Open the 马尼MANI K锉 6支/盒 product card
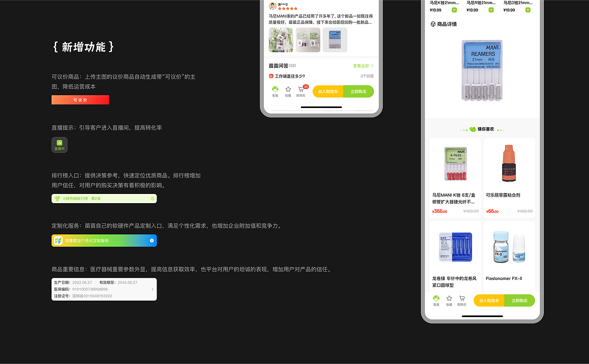 [456, 178]
